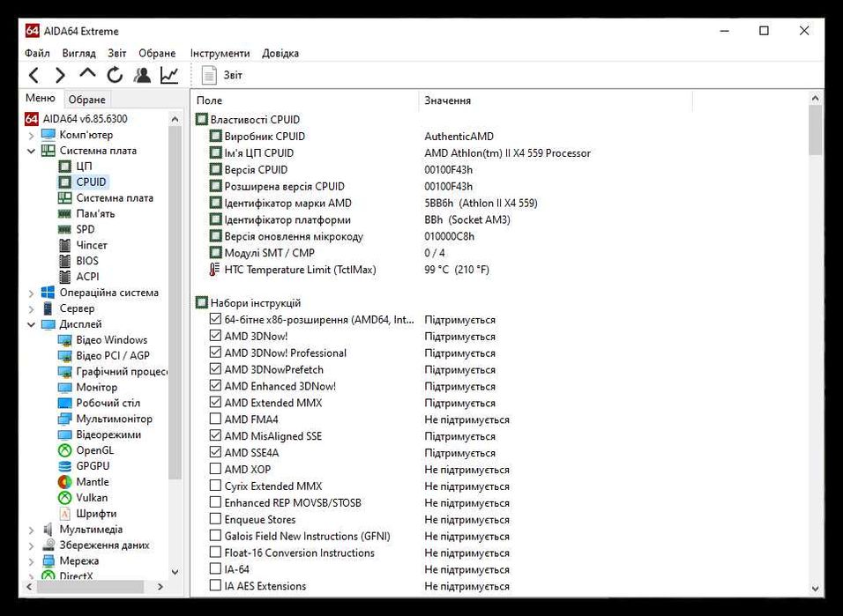
Task: Toggle the AMD 3DNowPrefetch checkbox
Action: (x=215, y=369)
